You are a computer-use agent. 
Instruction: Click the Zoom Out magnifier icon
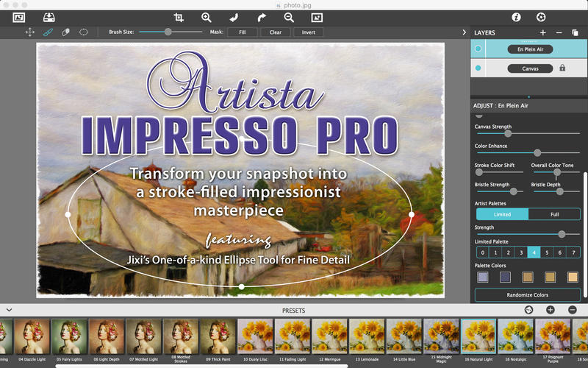click(289, 17)
